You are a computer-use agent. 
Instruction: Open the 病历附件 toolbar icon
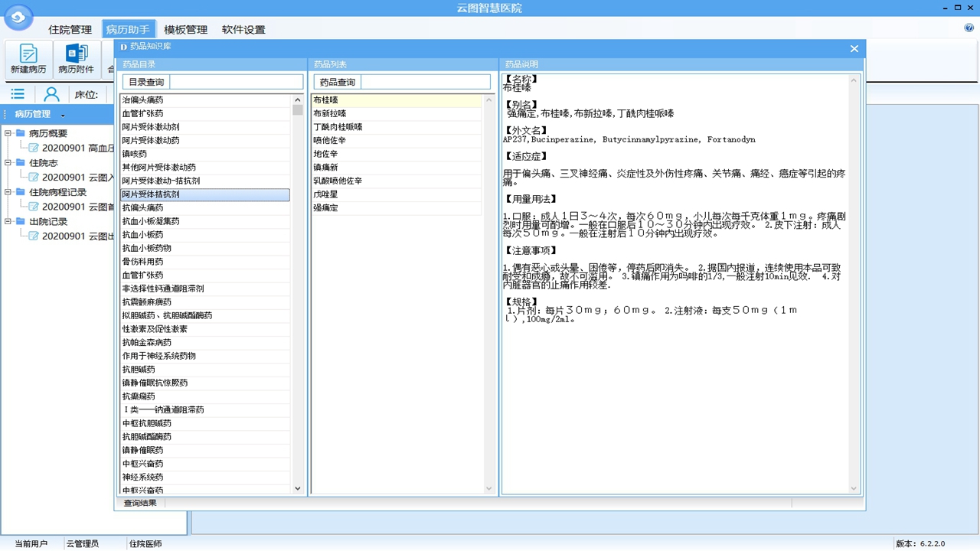click(x=77, y=59)
